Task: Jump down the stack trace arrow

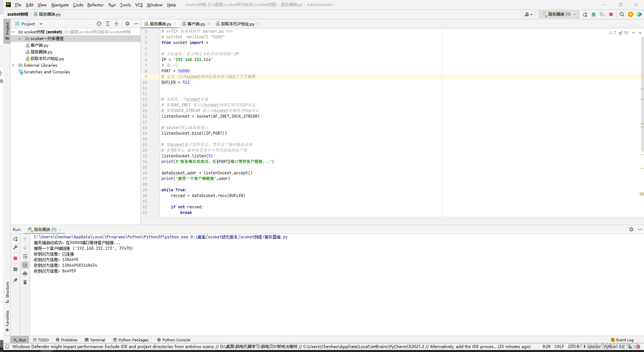Action: [x=25, y=248]
